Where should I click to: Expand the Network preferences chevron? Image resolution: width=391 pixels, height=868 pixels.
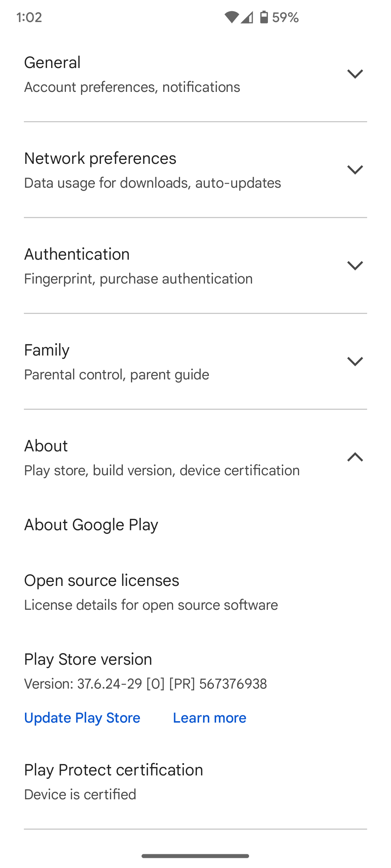click(x=355, y=170)
